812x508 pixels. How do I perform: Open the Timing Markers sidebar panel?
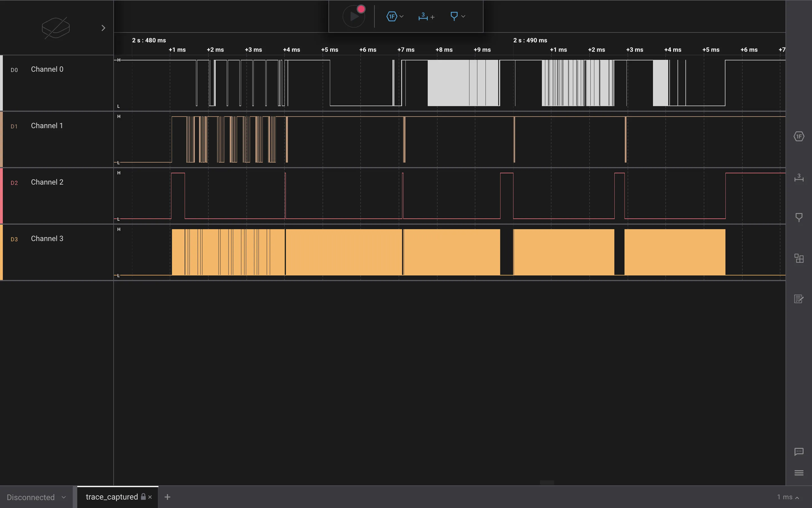coord(799,217)
